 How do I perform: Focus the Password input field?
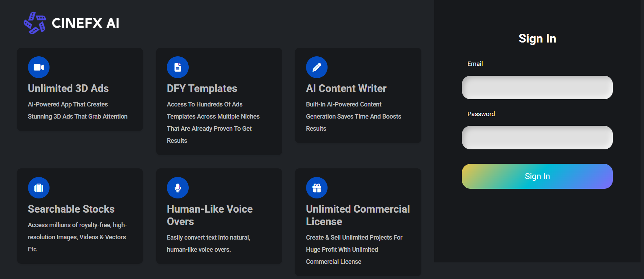(537, 138)
